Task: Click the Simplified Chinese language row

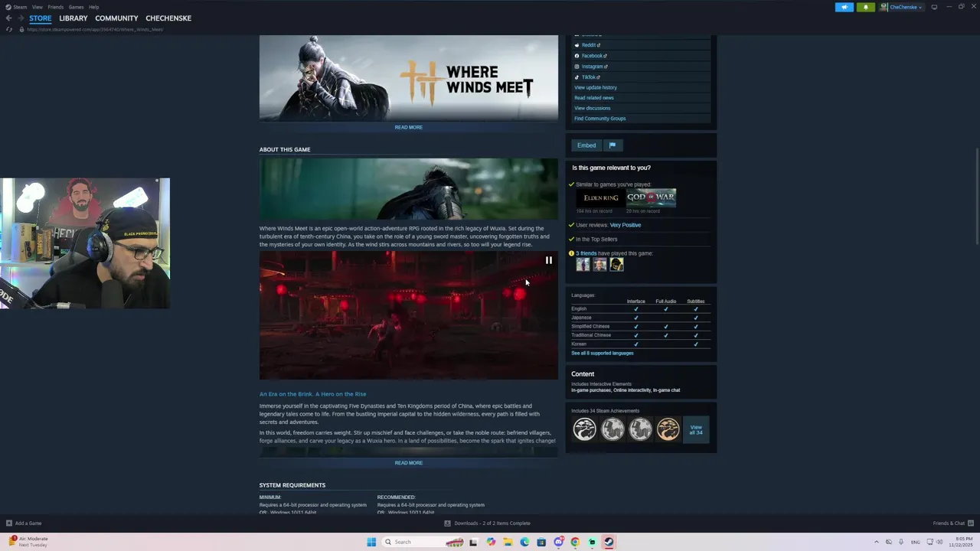Action: pyautogui.click(x=640, y=326)
